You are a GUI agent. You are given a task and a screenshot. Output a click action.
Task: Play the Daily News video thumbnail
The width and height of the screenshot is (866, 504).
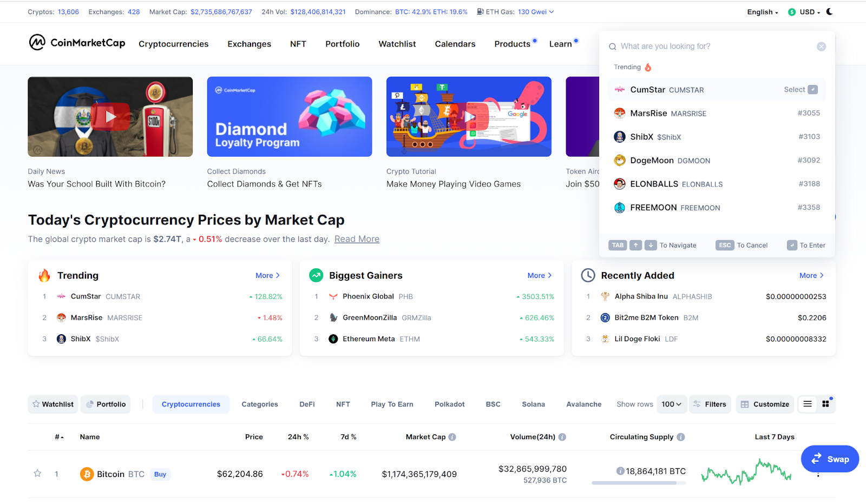click(110, 117)
